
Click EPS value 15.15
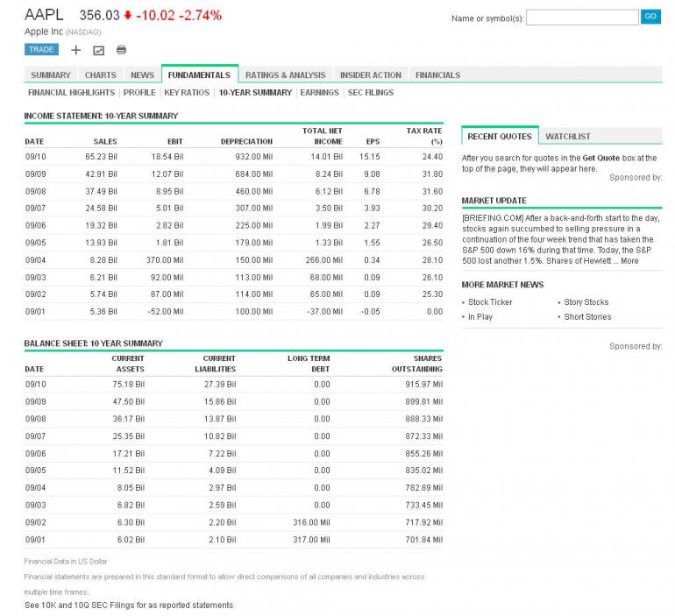coord(370,157)
